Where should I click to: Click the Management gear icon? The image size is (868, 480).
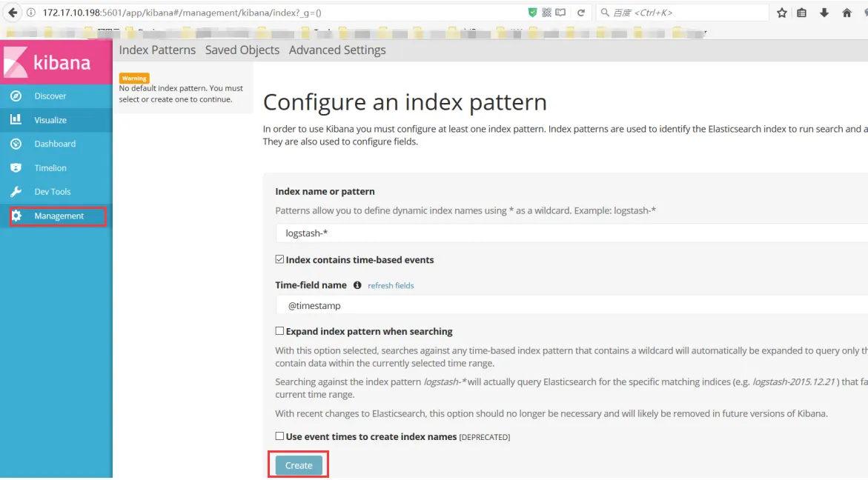tap(16, 216)
